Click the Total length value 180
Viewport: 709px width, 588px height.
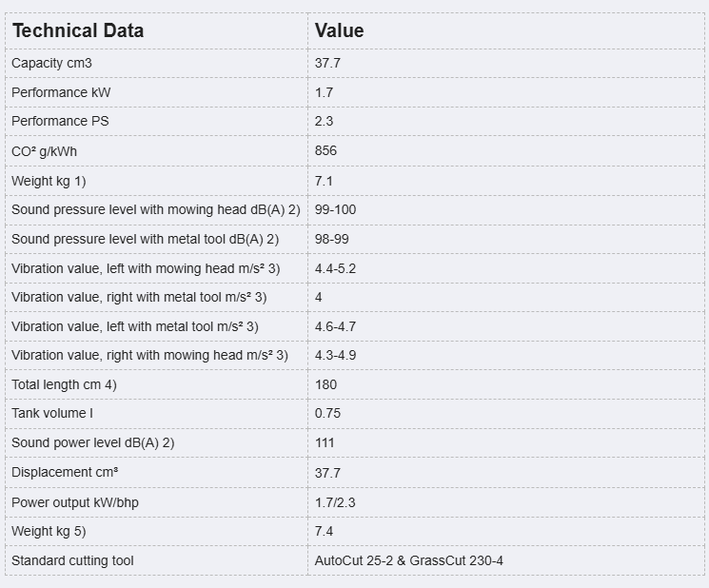pyautogui.click(x=326, y=385)
